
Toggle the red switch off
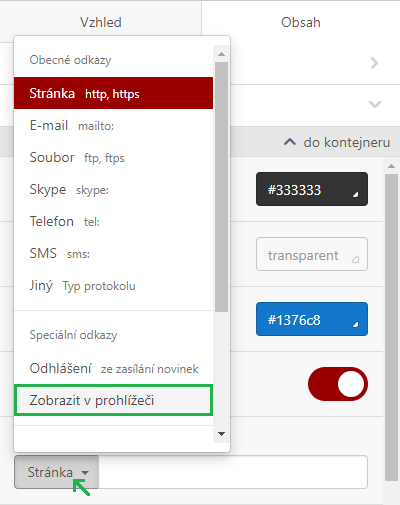coord(338,384)
